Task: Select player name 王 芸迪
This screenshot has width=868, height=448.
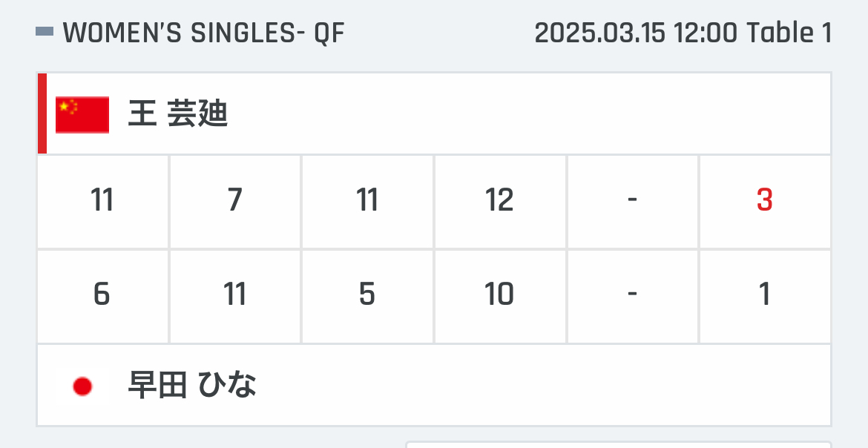Action: click(x=178, y=115)
